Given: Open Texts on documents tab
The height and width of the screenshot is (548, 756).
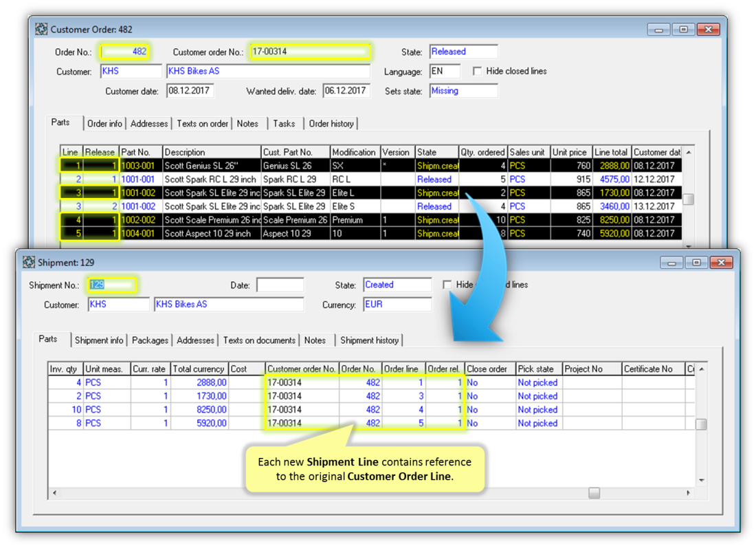Looking at the screenshot, I should click(259, 340).
